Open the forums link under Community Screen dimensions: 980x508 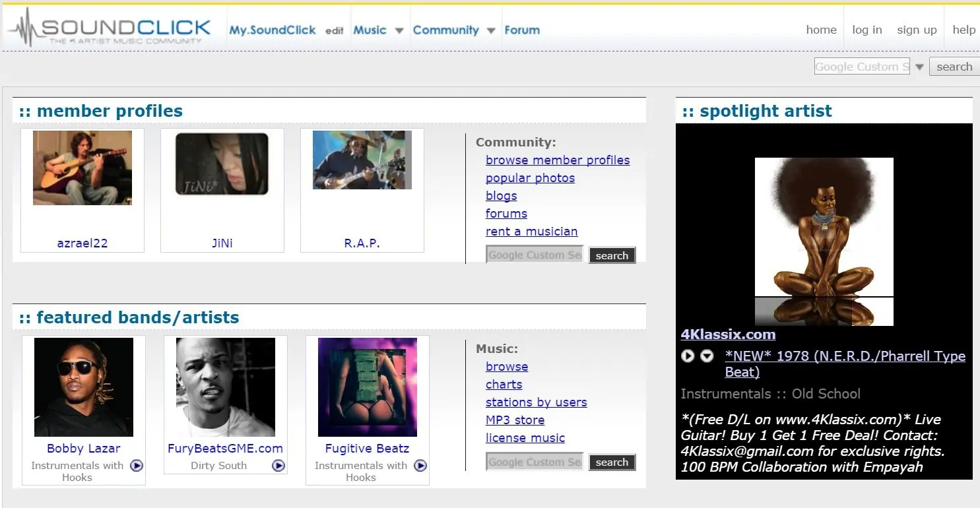coord(506,214)
